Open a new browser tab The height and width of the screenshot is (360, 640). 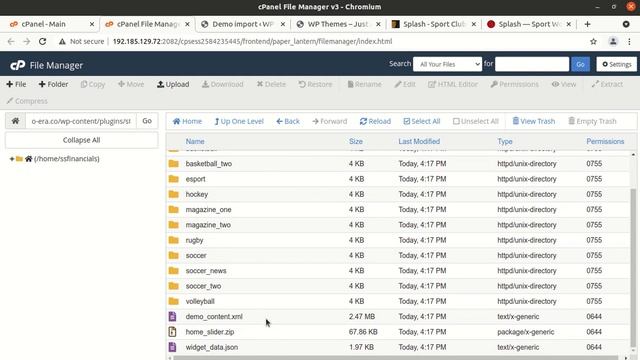pyautogui.click(x=587, y=24)
